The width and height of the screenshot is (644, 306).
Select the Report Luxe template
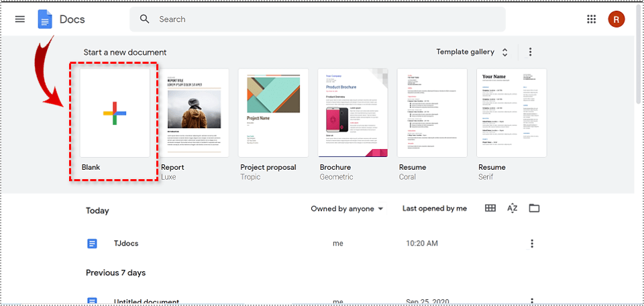pos(193,113)
